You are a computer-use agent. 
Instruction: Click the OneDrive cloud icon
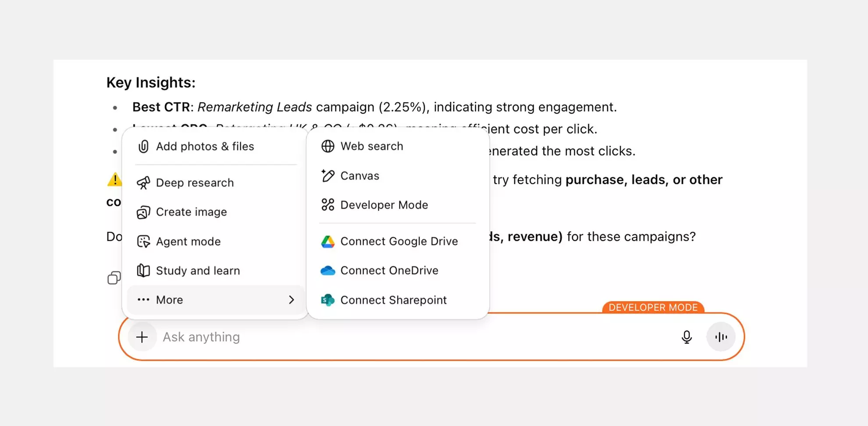pyautogui.click(x=327, y=271)
